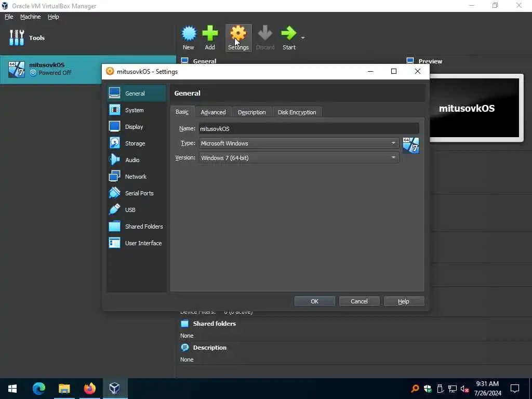Switch to the Description tab

(x=252, y=112)
